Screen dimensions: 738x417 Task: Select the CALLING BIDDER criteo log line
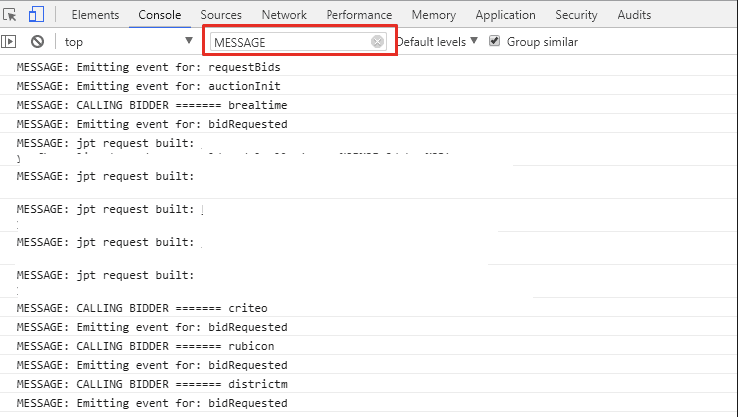[142, 308]
